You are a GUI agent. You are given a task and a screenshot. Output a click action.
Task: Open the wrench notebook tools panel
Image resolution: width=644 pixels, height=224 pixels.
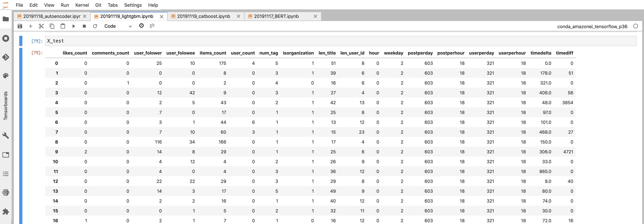6,135
